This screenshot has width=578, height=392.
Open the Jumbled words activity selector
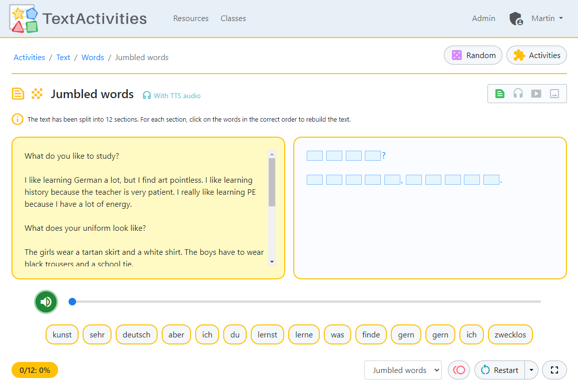[x=403, y=370]
